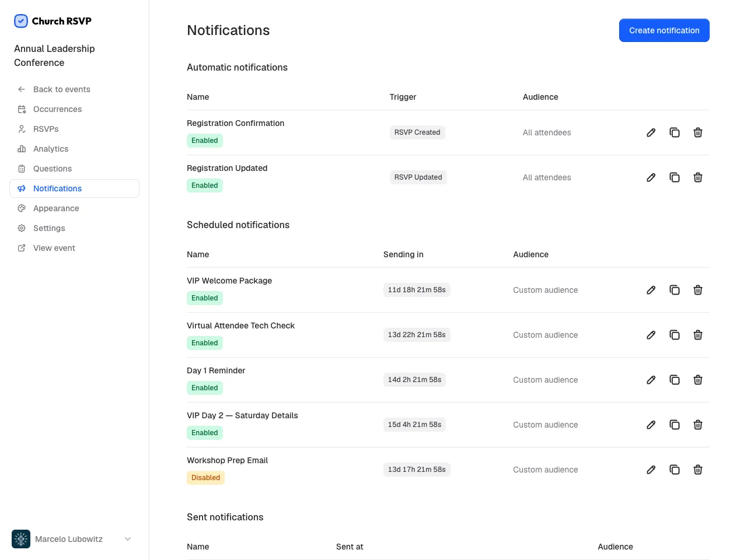The image size is (747, 560).
Task: Delete the Day 1 Reminder notification
Action: click(x=698, y=380)
